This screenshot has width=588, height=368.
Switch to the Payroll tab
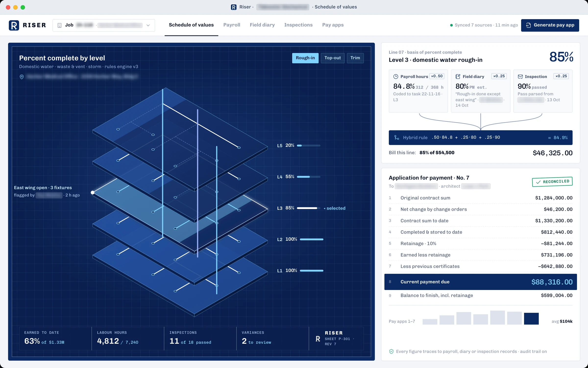click(x=232, y=25)
